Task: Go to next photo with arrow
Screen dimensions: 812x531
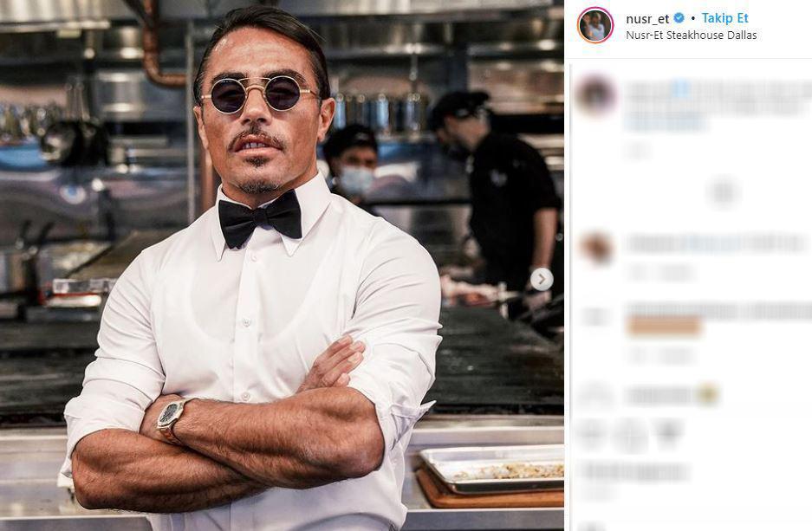Action: (542, 279)
